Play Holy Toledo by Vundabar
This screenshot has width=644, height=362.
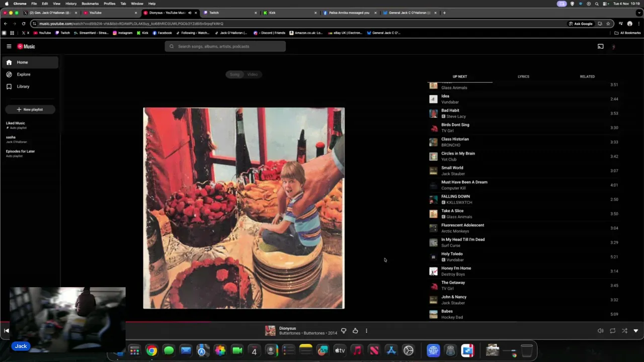pos(523,256)
